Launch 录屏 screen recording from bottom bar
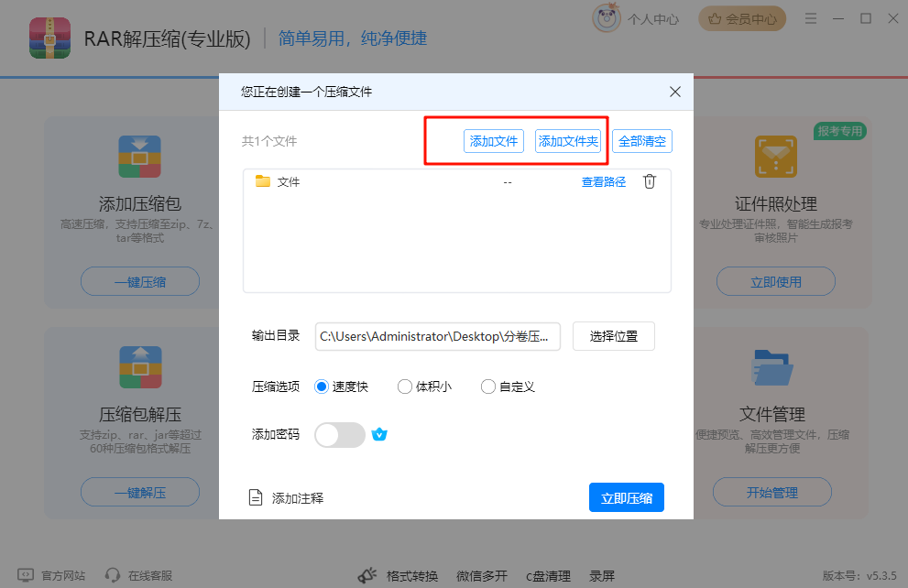This screenshot has height=588, width=908. tap(602, 577)
